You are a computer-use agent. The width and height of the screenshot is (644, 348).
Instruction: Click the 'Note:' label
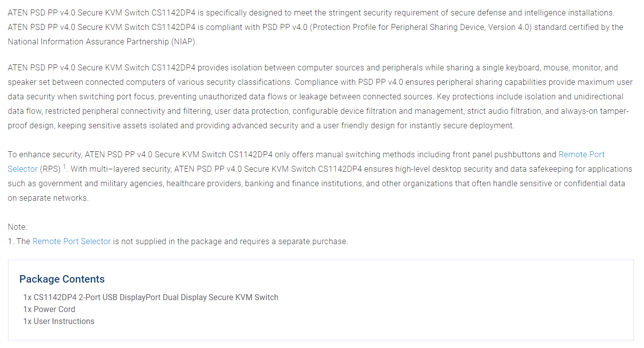point(17,227)
